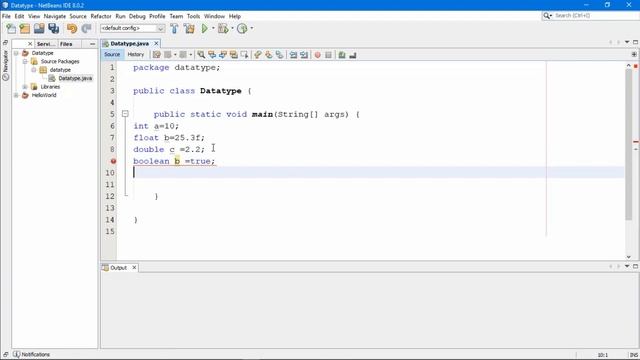Switch to Source view

(x=112, y=54)
